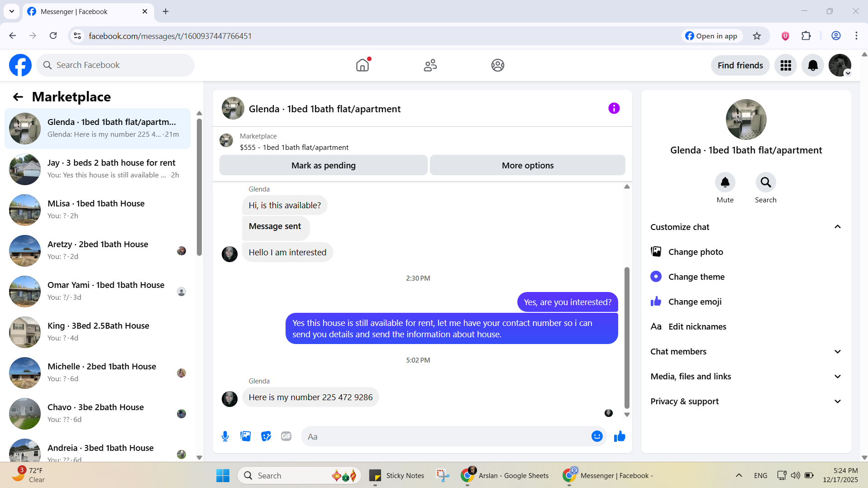Open Facebook home feed icon

tap(362, 65)
